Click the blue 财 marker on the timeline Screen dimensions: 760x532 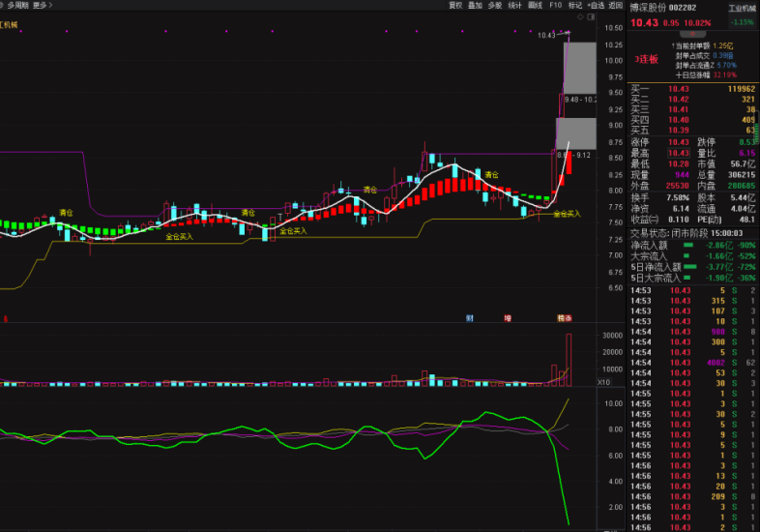pos(470,317)
